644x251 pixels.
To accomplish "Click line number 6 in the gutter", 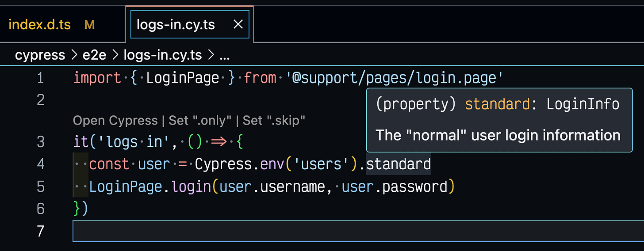I will (41, 209).
